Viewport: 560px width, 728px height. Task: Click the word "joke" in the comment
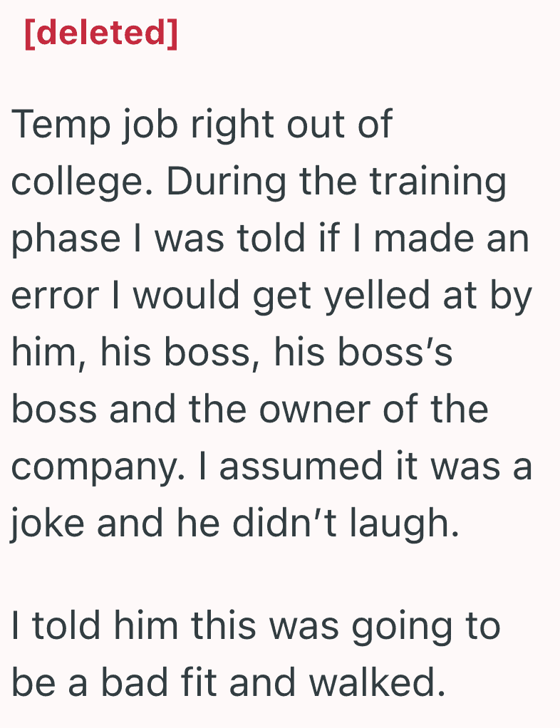click(47, 525)
